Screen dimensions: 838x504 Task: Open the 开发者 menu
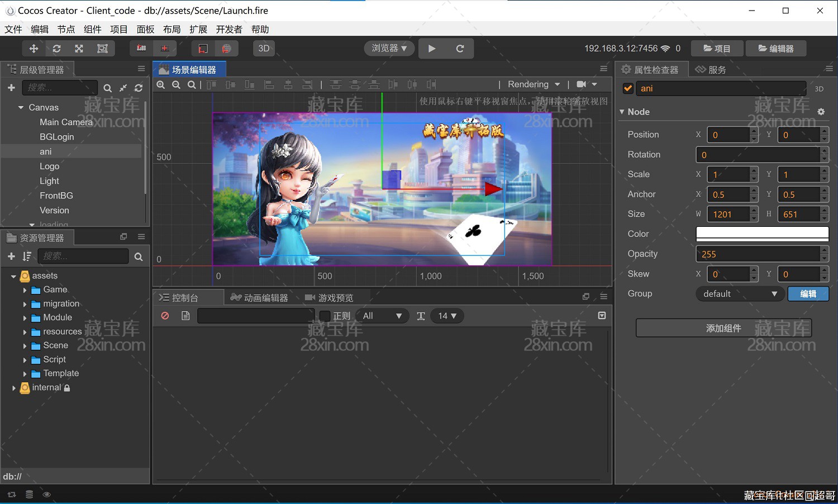(229, 29)
